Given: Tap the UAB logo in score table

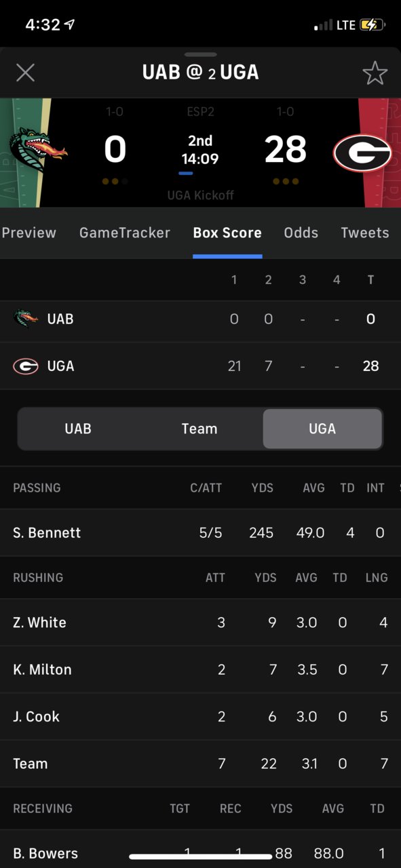Looking at the screenshot, I should tap(26, 318).
